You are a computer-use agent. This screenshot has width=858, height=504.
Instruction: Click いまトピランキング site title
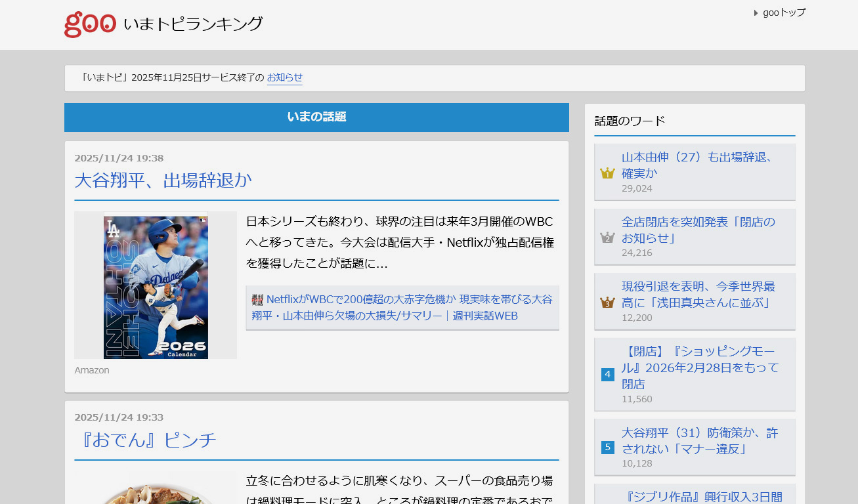click(193, 24)
